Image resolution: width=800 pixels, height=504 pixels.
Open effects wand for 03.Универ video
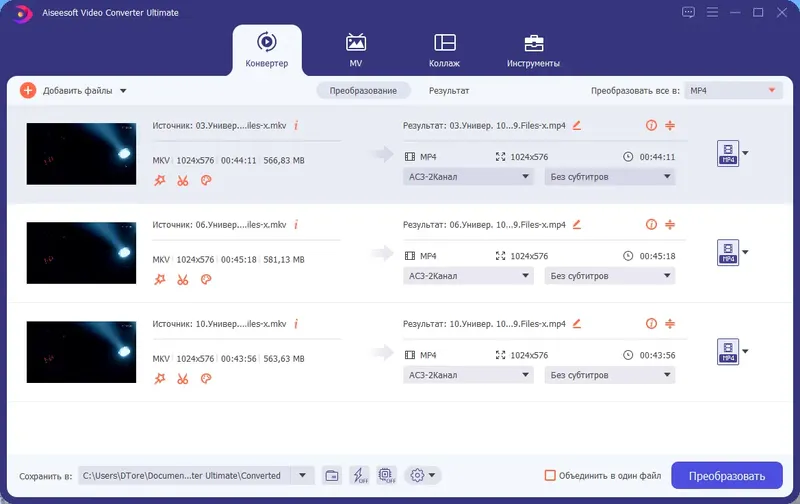[160, 180]
